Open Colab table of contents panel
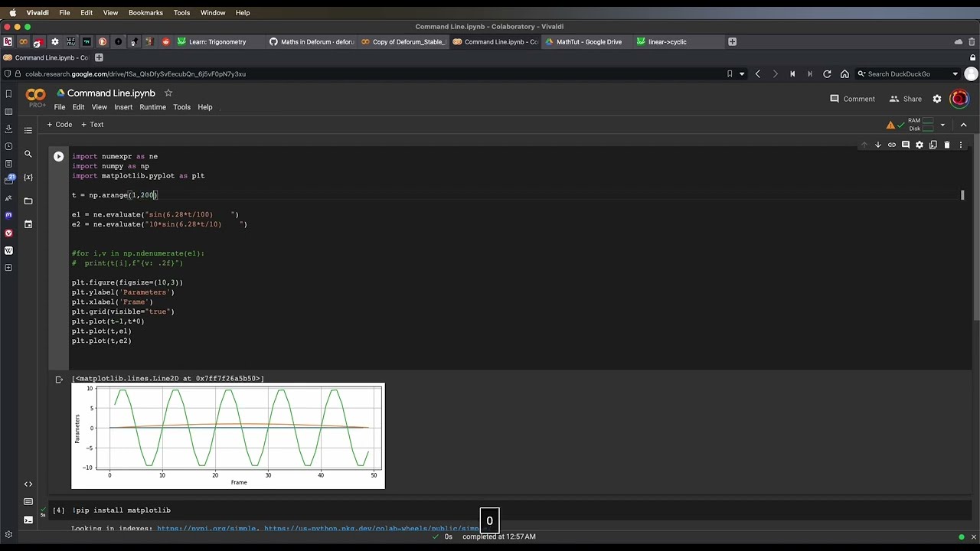This screenshot has width=980, height=551. [x=28, y=130]
